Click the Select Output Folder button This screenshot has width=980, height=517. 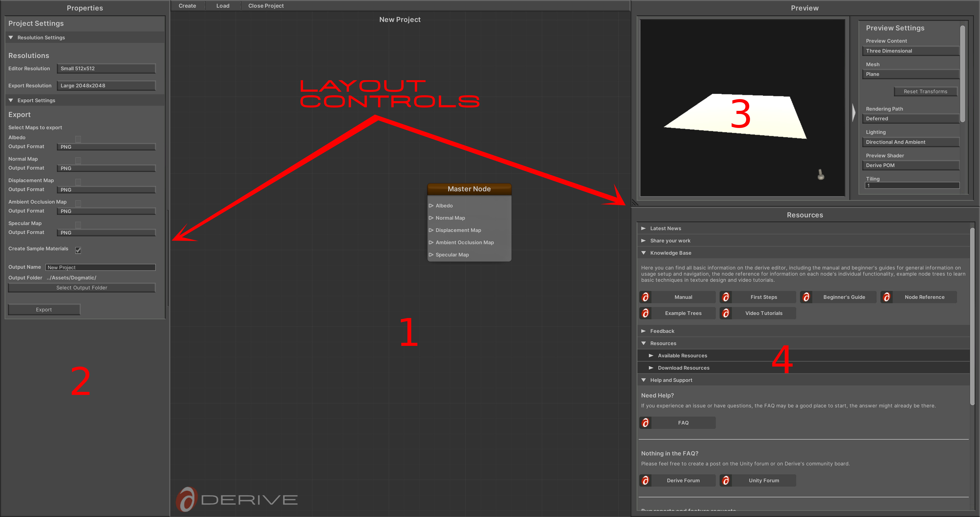[x=81, y=288]
